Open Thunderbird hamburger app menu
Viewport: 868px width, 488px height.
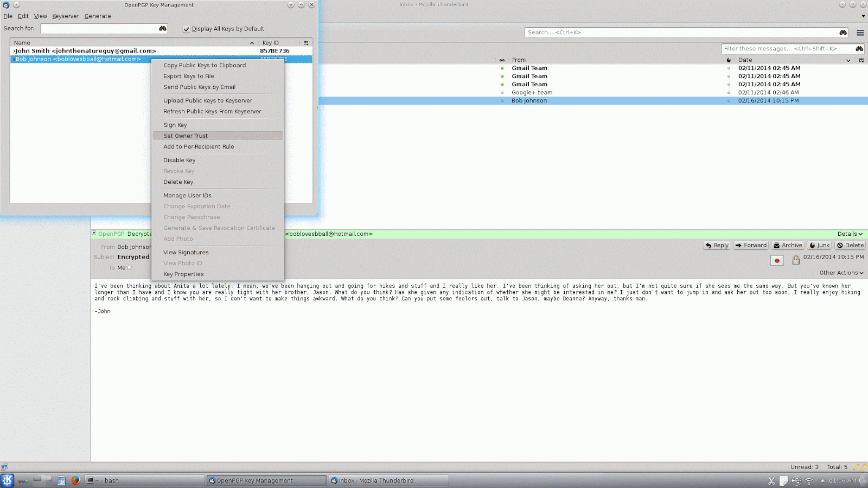[x=860, y=33]
